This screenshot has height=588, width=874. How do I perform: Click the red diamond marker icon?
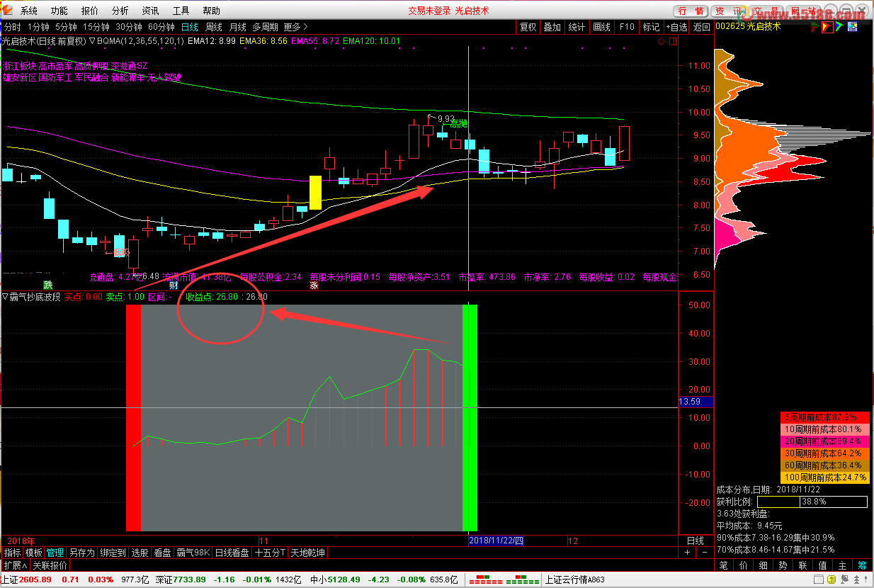661,42
